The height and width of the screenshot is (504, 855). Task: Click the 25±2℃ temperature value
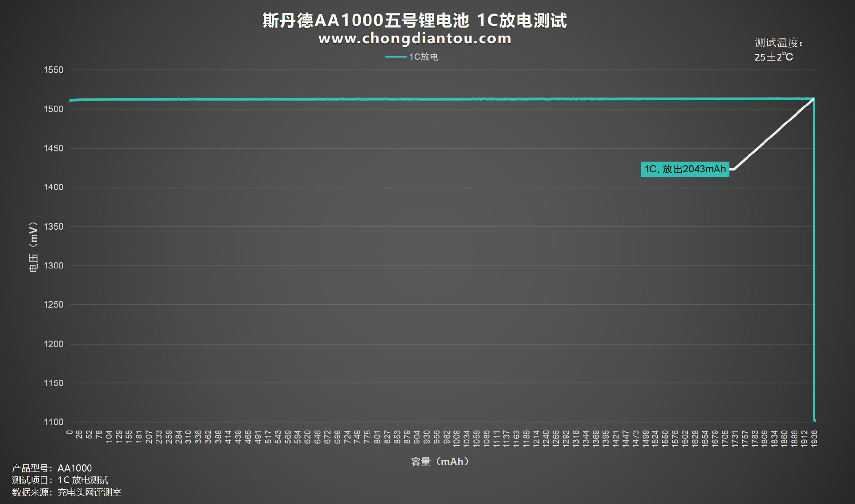pyautogui.click(x=774, y=57)
